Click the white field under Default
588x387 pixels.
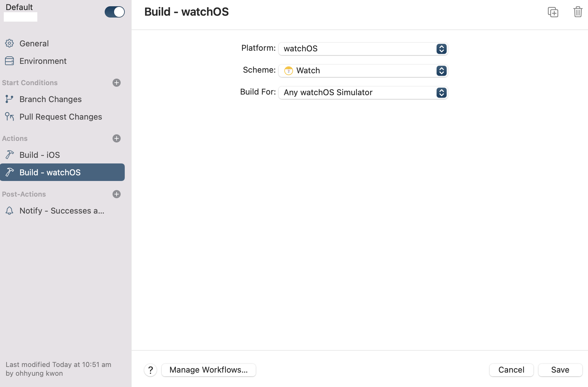20,17
